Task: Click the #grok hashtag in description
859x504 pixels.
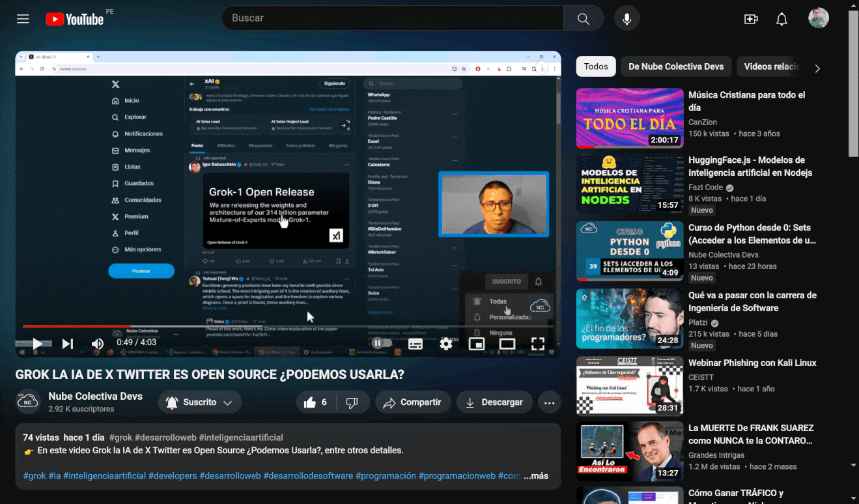Action: click(x=35, y=476)
